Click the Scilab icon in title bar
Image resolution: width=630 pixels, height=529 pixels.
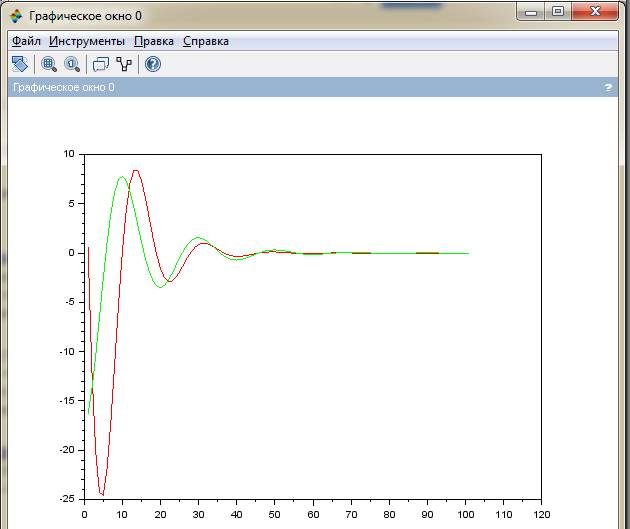point(16,16)
